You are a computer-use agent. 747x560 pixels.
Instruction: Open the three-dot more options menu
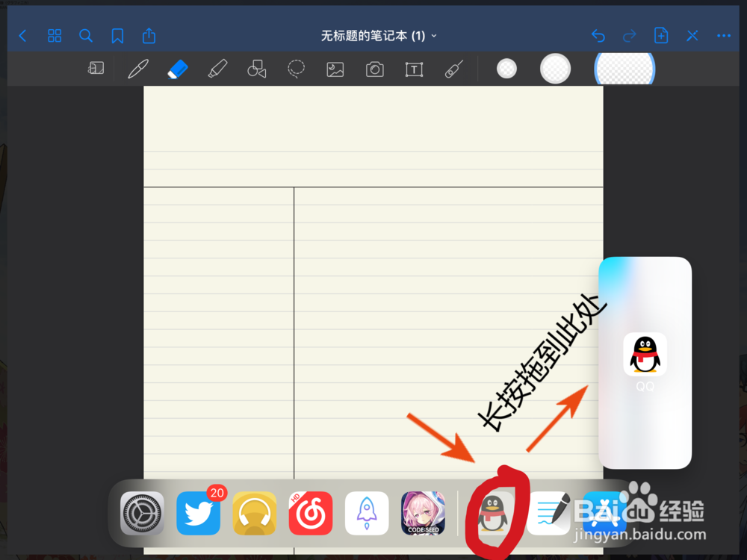coord(724,36)
